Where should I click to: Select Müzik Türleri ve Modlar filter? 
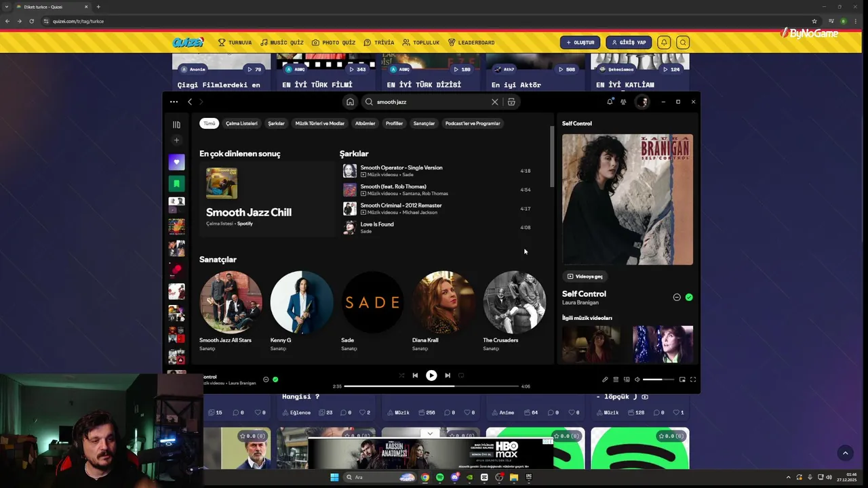pos(319,123)
